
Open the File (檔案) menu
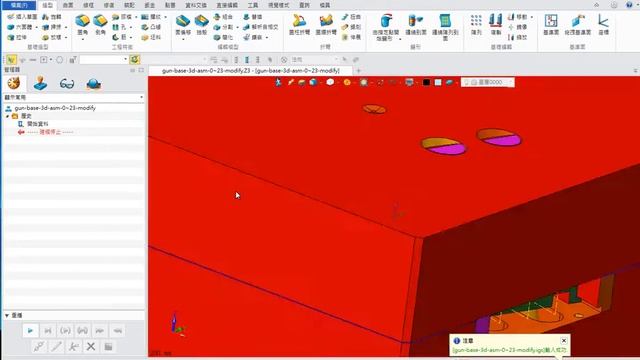tap(19, 5)
